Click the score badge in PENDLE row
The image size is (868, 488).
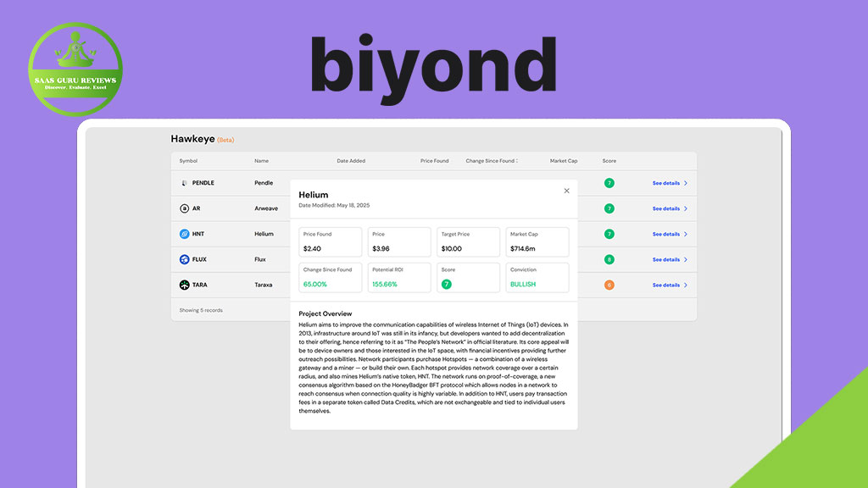(x=609, y=183)
